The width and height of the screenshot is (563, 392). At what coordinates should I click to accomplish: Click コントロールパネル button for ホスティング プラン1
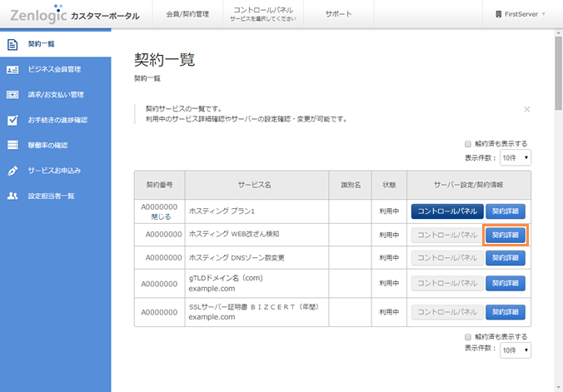[x=447, y=211]
